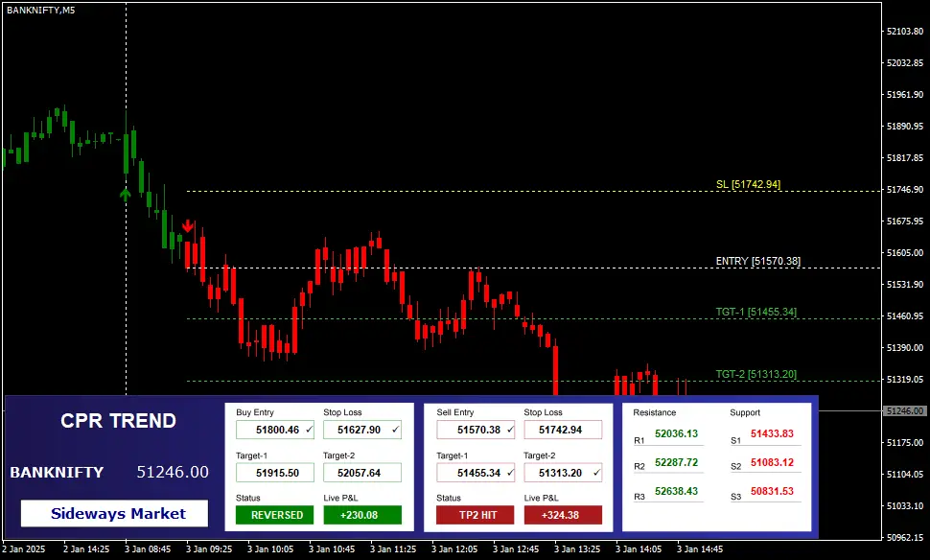Viewport: 930px width, 560px height.
Task: Click the 3 Jan 08:45 time axis label
Action: coord(148,549)
